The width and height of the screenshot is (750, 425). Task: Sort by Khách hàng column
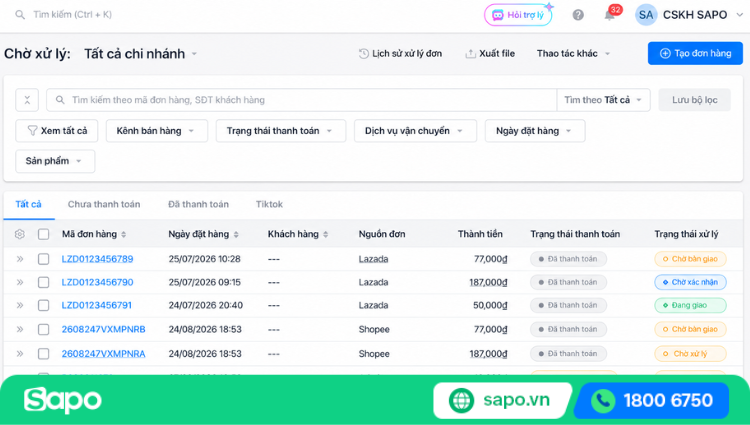(x=298, y=234)
